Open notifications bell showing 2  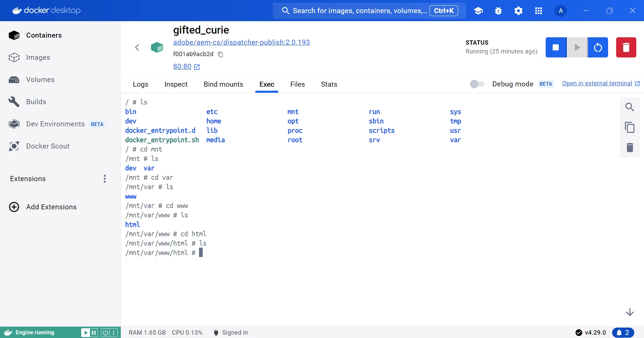[x=623, y=333]
